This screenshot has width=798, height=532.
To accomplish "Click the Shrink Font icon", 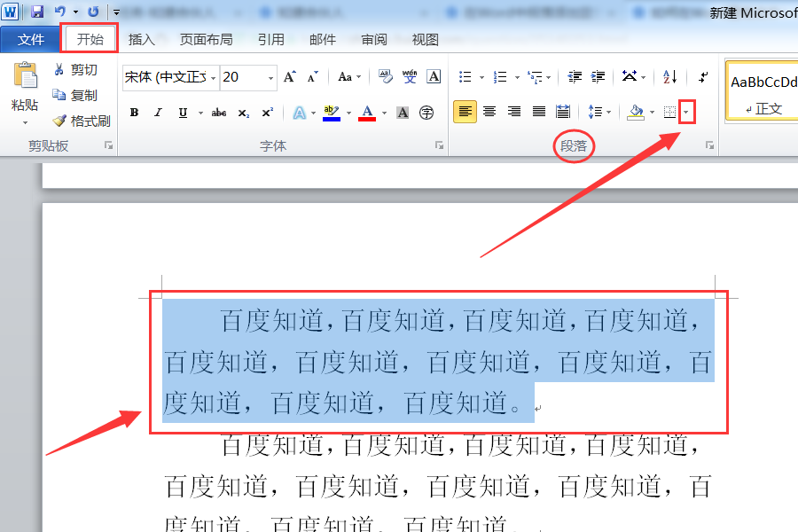I will point(312,77).
